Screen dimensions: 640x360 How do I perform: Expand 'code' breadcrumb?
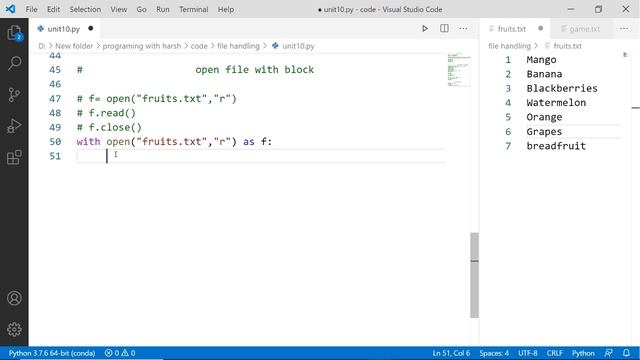pyautogui.click(x=199, y=46)
